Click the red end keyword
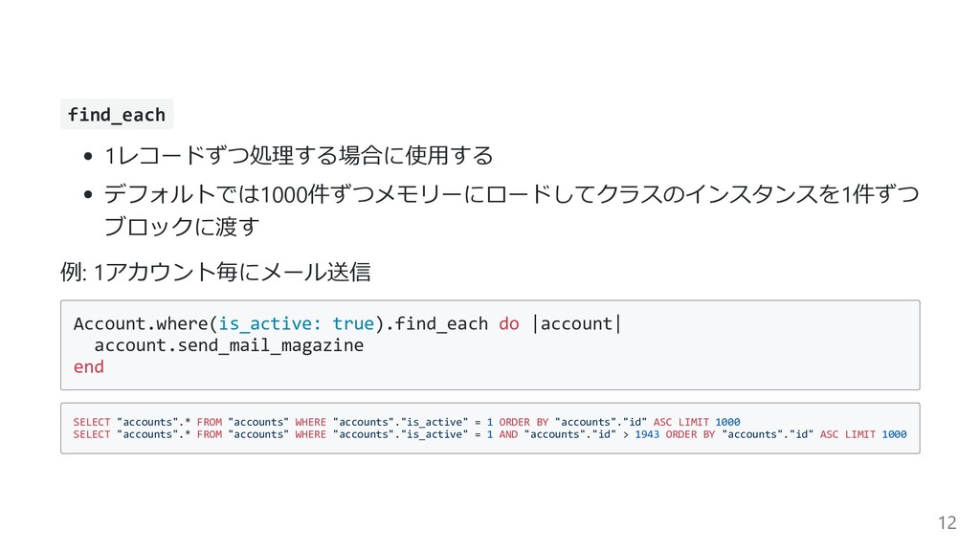The image size is (980, 551). tap(89, 366)
